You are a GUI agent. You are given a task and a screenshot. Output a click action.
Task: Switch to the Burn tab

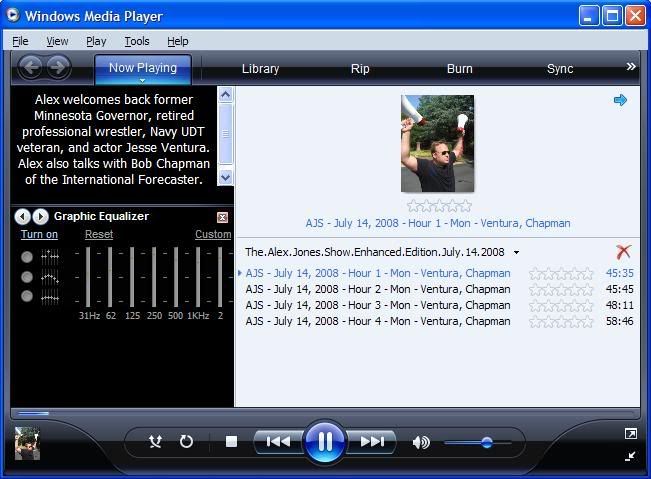pyautogui.click(x=460, y=68)
